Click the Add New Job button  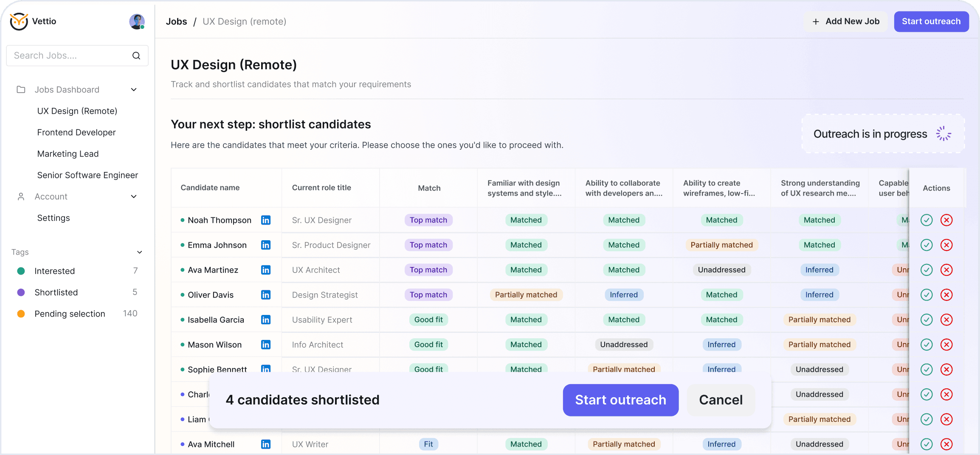846,21
